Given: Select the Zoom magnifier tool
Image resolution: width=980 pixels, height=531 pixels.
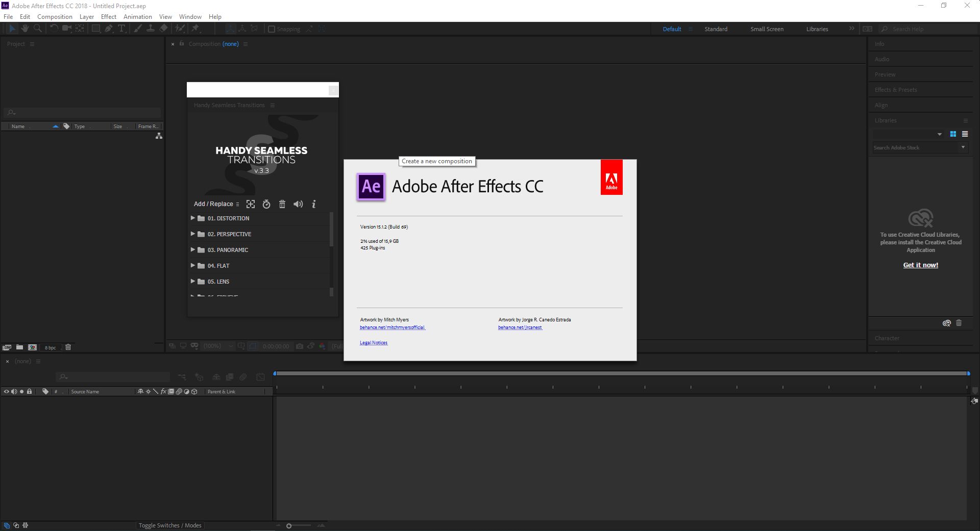Looking at the screenshot, I should pos(38,29).
